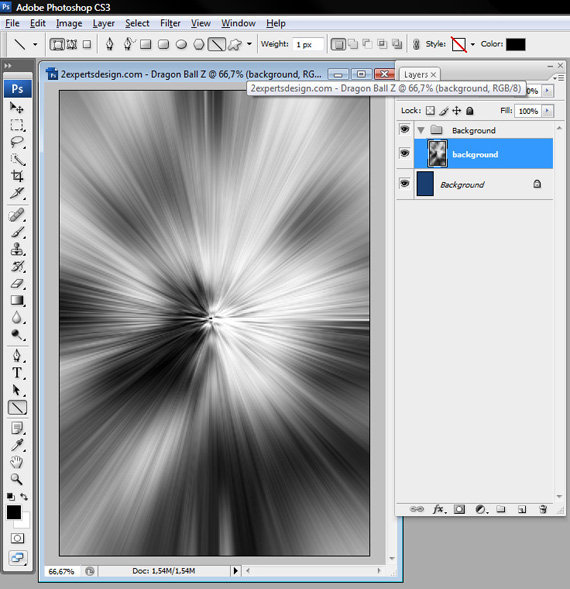Image resolution: width=570 pixels, height=589 pixels.
Task: Enable Paths mode in options bar
Action: point(72,44)
